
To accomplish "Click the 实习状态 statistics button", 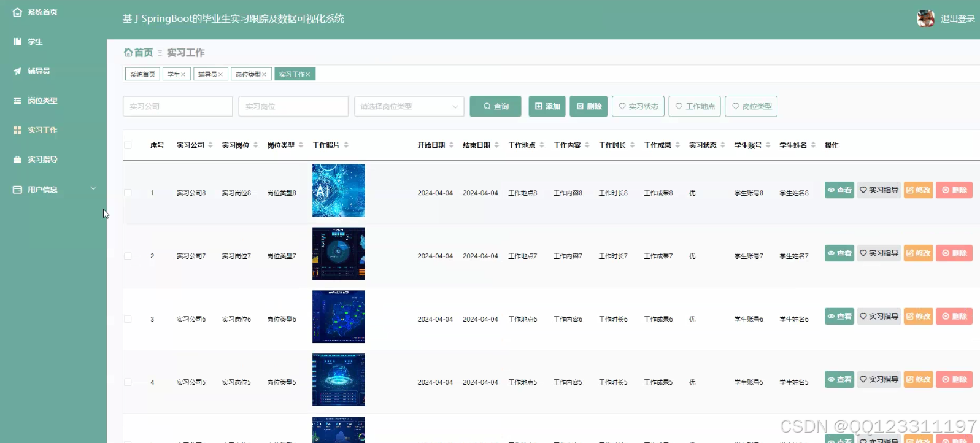I will tap(638, 106).
